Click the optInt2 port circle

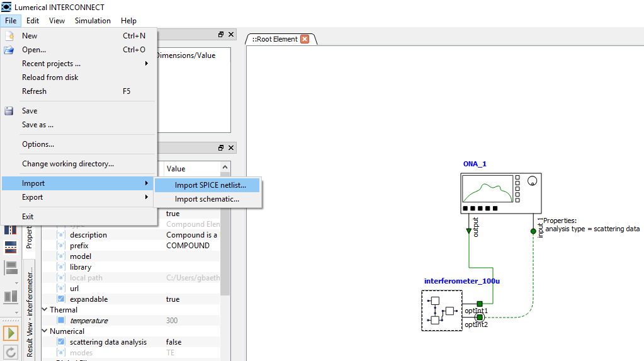click(479, 318)
